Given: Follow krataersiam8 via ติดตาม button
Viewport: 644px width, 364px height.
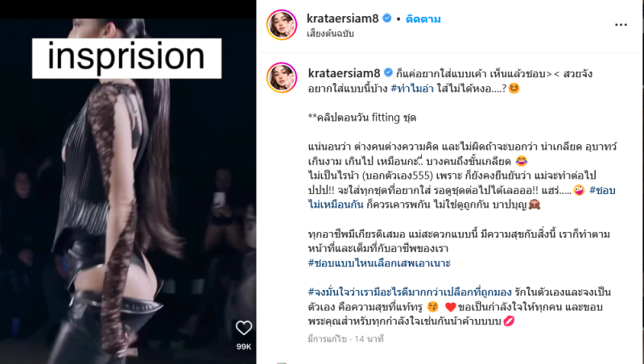Looking at the screenshot, I should (x=423, y=19).
